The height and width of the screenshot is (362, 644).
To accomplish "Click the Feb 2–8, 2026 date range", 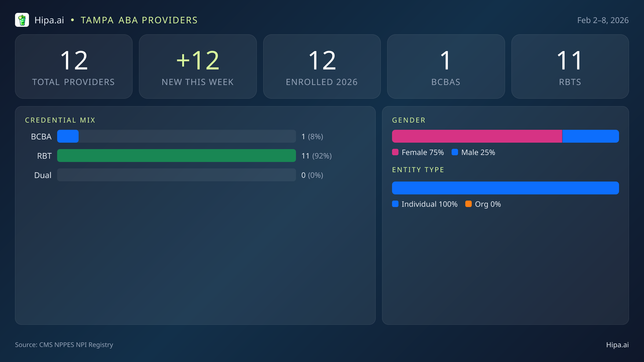I will pos(603,20).
